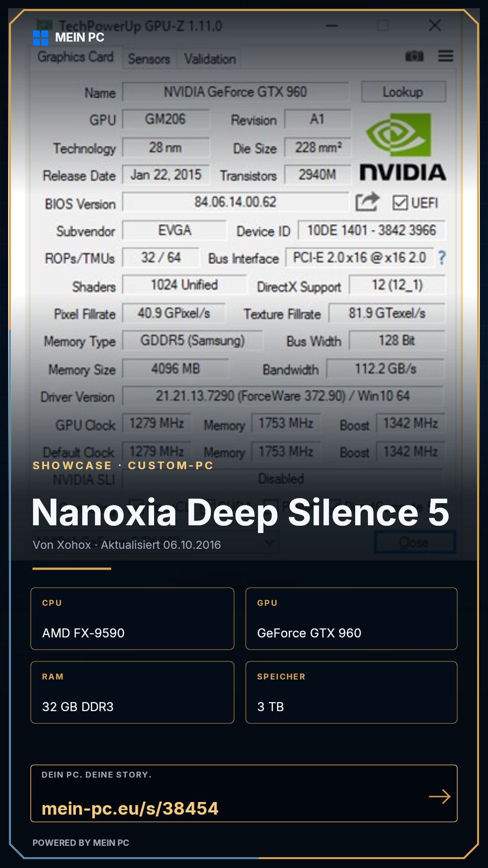Click the arrow icon beside mein-pc.eu link

(440, 797)
